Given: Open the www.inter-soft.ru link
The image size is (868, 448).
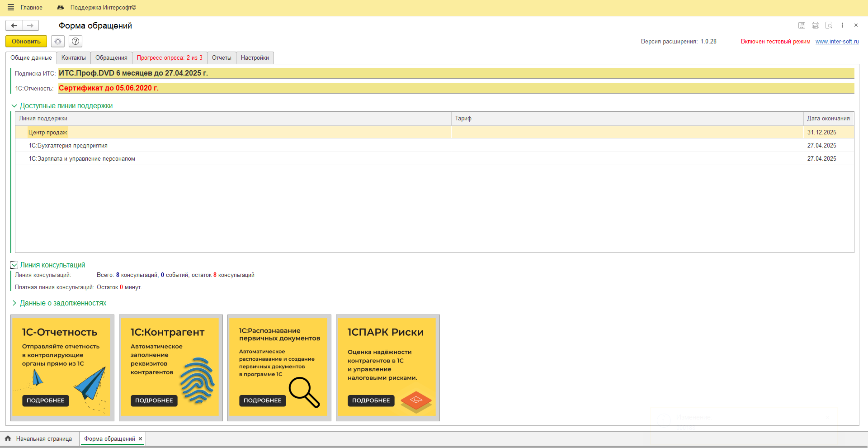Looking at the screenshot, I should click(x=837, y=41).
